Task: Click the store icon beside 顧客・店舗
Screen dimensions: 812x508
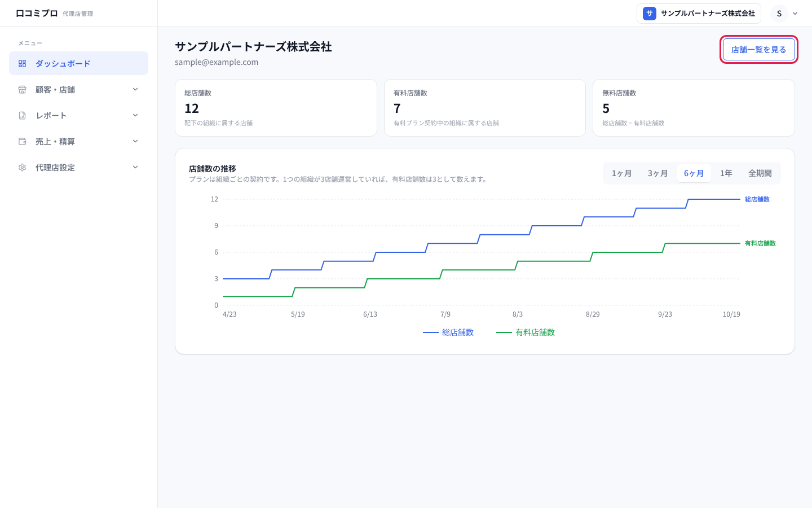Action: 23,90
